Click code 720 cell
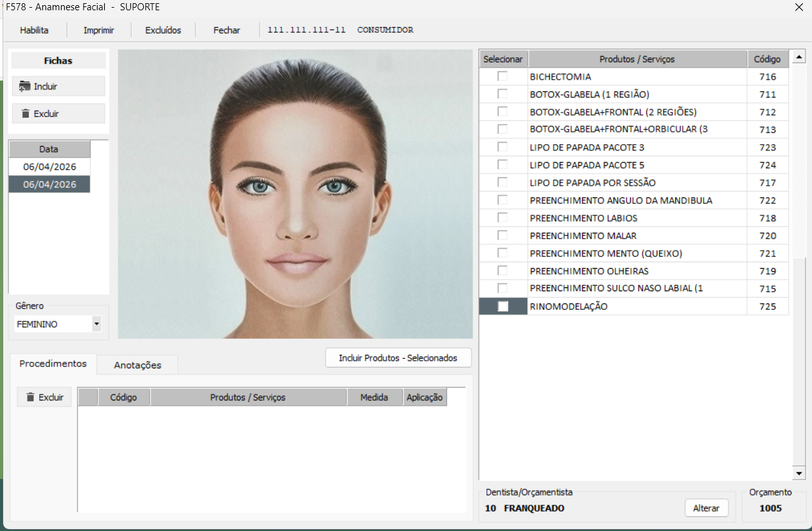Screen dimensions: 812x531 tap(768, 236)
